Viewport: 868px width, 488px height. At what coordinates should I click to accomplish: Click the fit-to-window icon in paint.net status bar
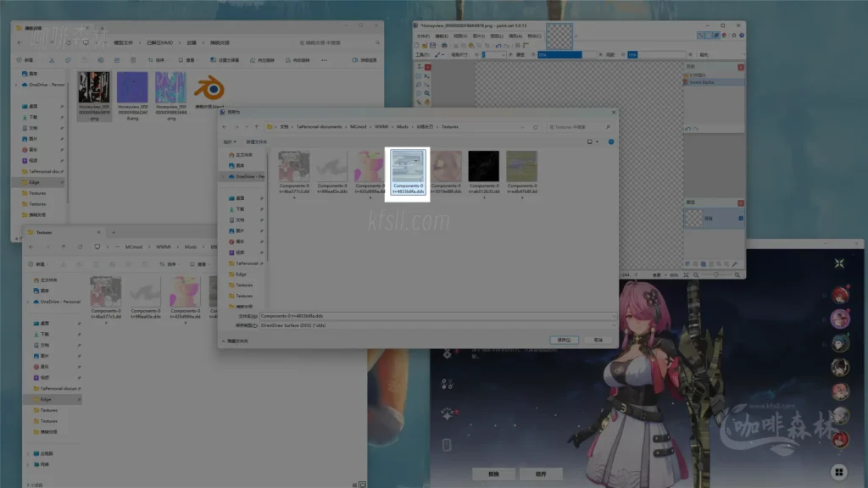686,275
